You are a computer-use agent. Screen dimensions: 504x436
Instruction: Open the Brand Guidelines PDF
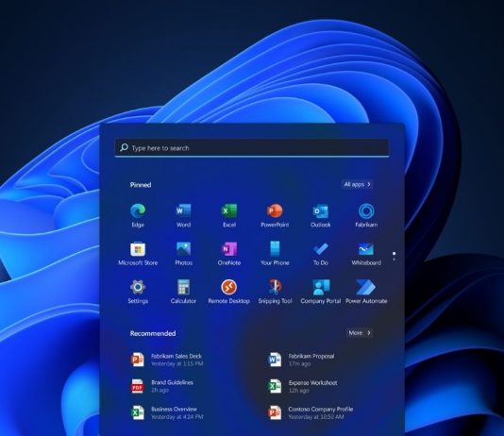[162, 386]
